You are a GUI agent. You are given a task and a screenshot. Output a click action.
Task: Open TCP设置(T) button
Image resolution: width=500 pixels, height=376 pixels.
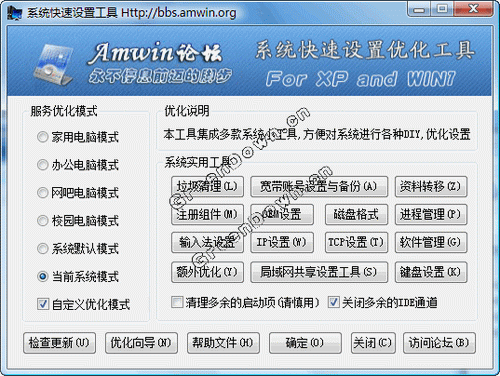tap(356, 242)
